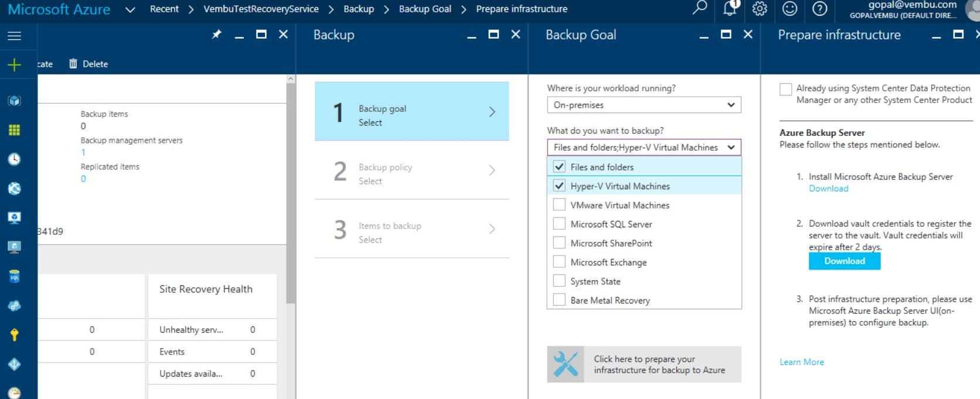
Task: Open the help question mark icon
Action: pyautogui.click(x=820, y=9)
